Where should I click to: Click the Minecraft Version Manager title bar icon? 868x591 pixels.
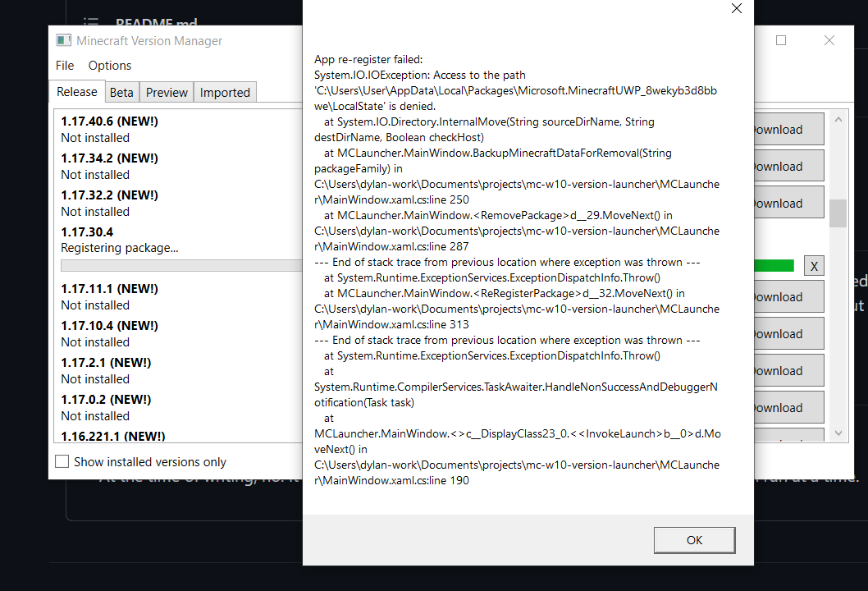(x=62, y=39)
